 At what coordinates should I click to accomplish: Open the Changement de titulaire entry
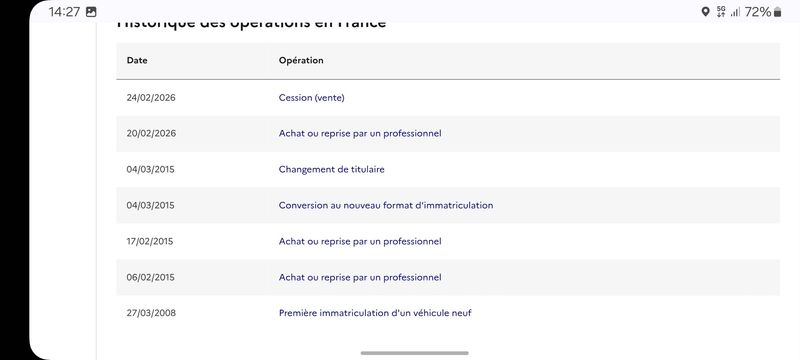click(x=332, y=169)
